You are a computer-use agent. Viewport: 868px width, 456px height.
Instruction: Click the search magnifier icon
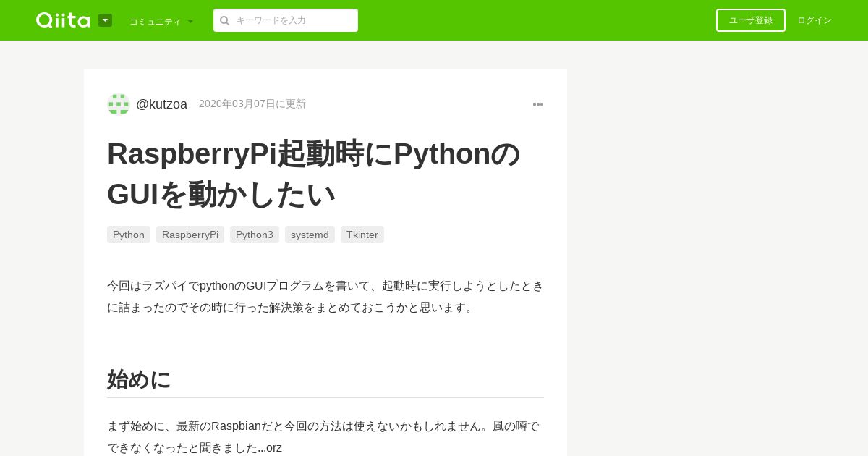click(x=224, y=20)
